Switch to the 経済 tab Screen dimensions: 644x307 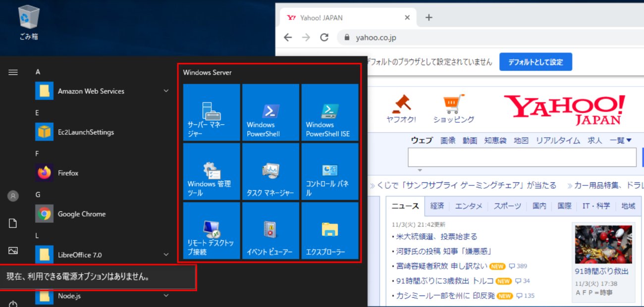[x=437, y=206]
